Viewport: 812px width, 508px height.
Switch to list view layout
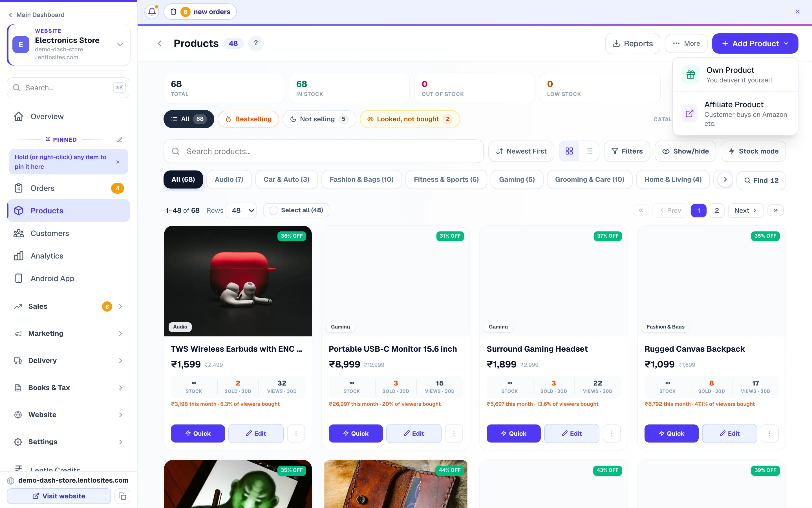589,151
